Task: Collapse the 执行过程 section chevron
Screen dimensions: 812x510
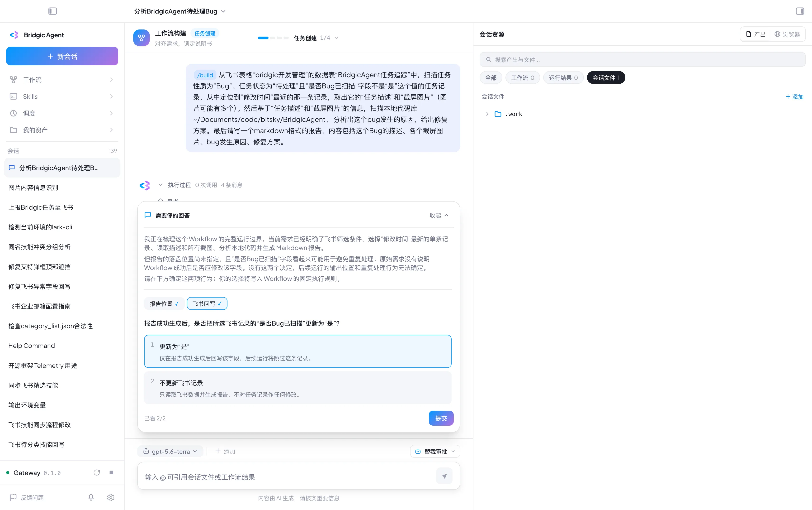Action: pos(161,185)
